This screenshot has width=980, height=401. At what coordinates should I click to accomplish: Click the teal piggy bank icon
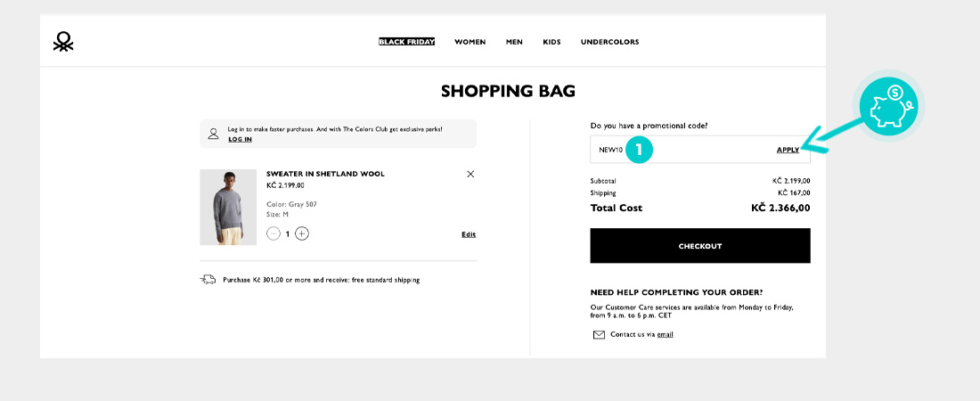click(890, 105)
